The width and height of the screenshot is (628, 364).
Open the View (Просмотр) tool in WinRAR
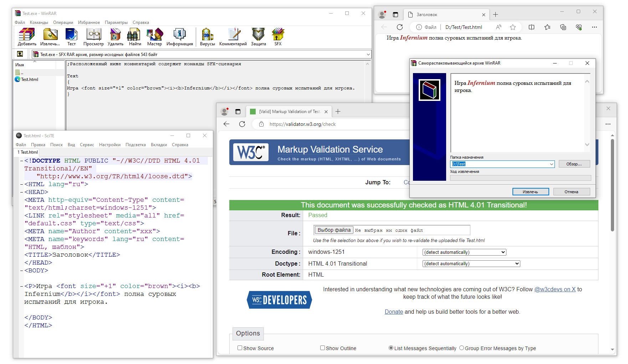tap(93, 37)
